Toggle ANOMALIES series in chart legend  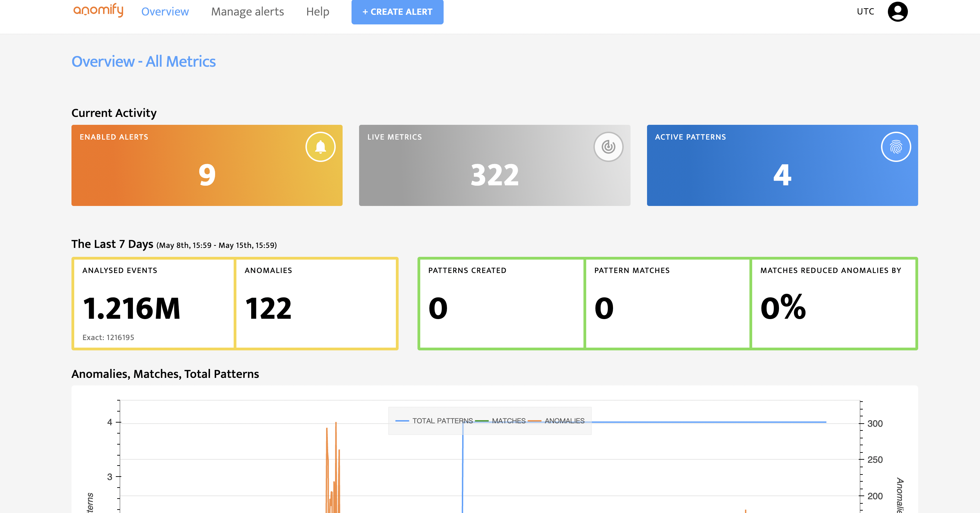click(x=557, y=421)
